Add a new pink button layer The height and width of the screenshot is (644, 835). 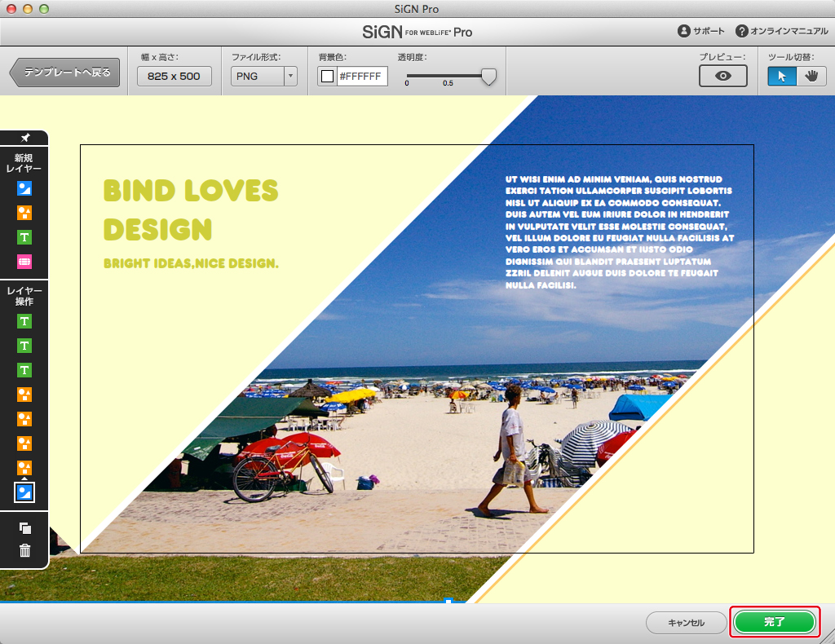click(24, 262)
